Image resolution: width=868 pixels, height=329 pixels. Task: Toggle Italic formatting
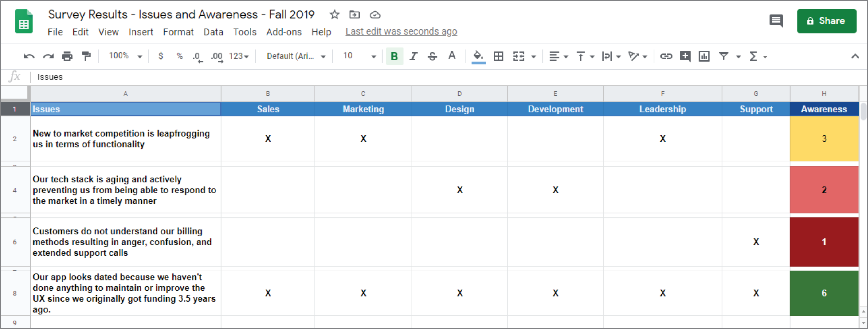413,56
